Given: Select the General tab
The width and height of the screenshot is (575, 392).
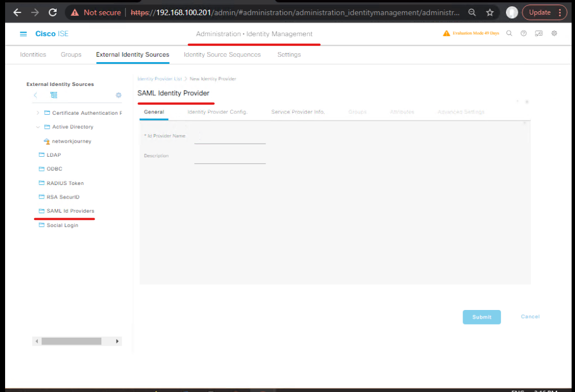Looking at the screenshot, I should point(154,112).
